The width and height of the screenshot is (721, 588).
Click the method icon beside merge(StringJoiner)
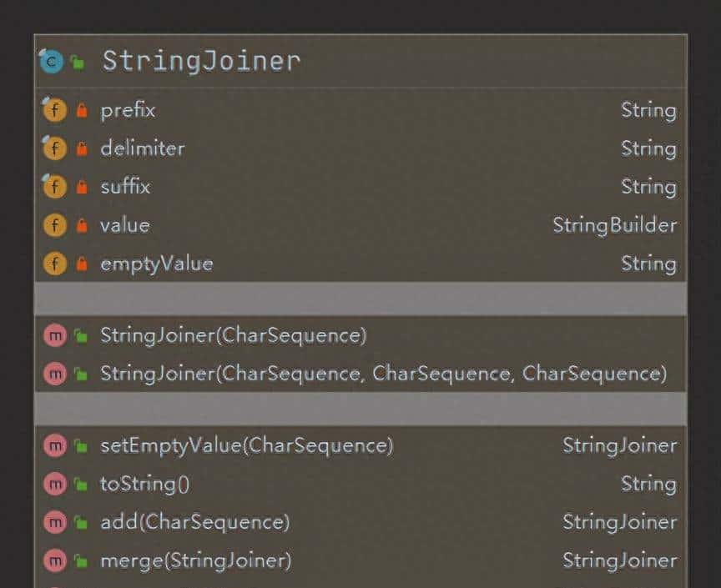coord(54,560)
